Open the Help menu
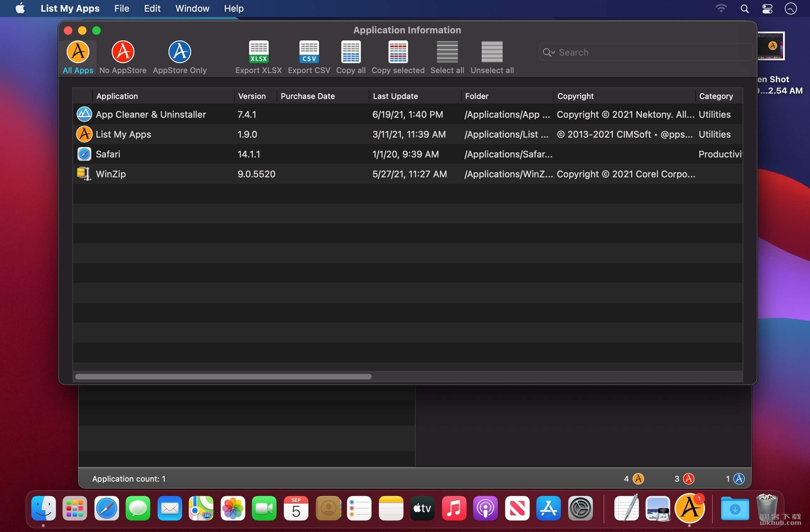Viewport: 810px width, 532px height. pyautogui.click(x=234, y=9)
